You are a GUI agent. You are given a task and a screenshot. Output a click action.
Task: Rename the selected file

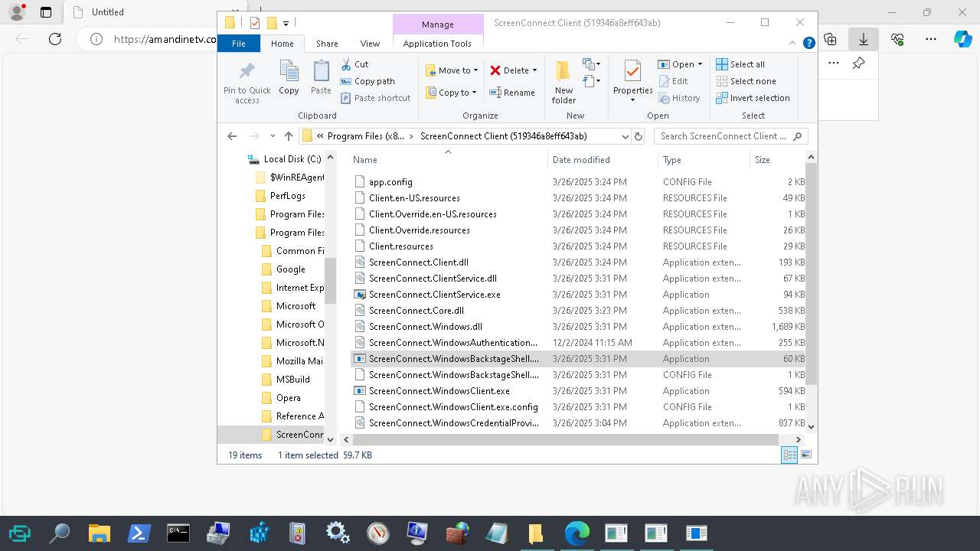pos(512,93)
